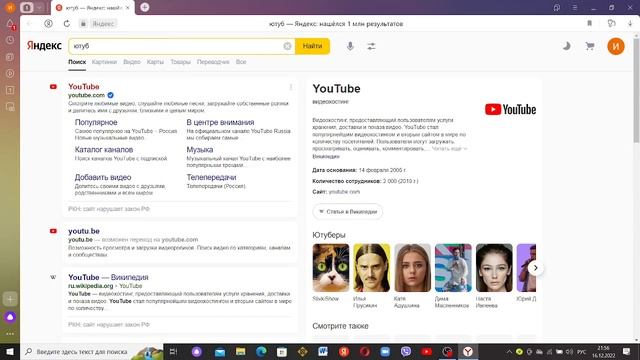Screen dimensions: 640x360
Task: Switch to Карты tab
Action: [x=155, y=62]
